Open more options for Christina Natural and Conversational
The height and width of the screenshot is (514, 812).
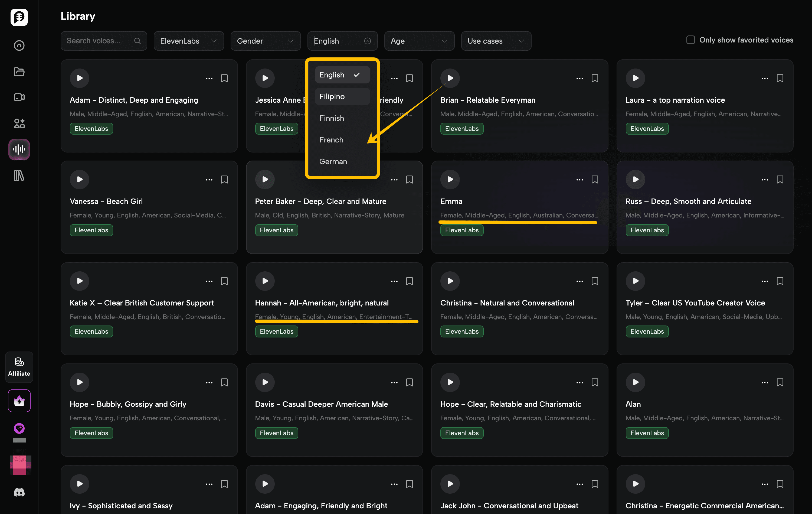(580, 281)
